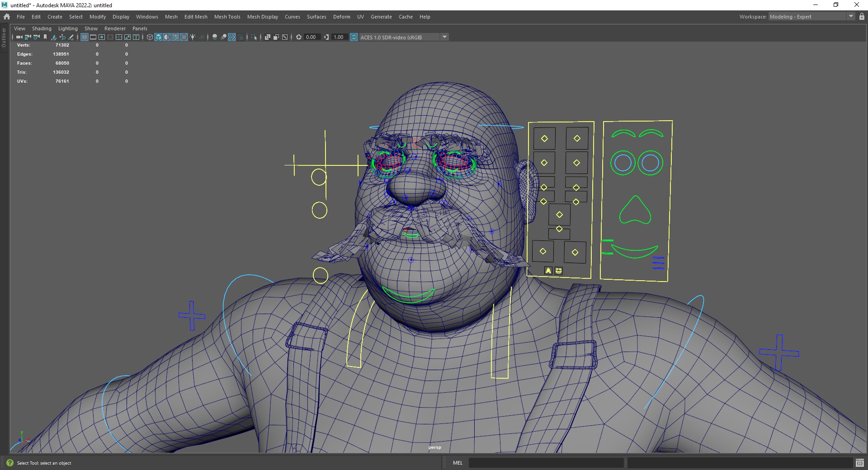Open the panel View menu
868x470 pixels.
[19, 28]
